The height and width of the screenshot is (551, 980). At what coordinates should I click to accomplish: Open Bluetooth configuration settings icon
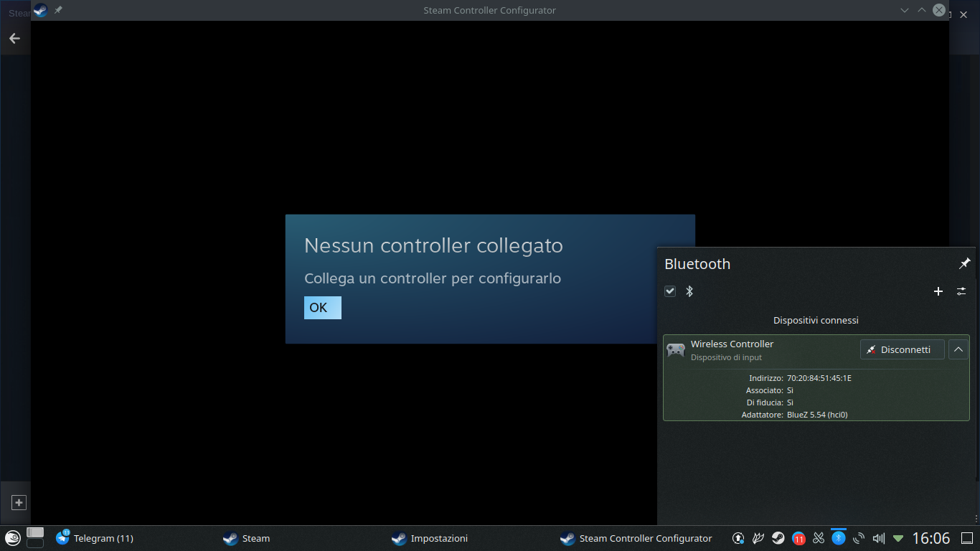pos(961,291)
